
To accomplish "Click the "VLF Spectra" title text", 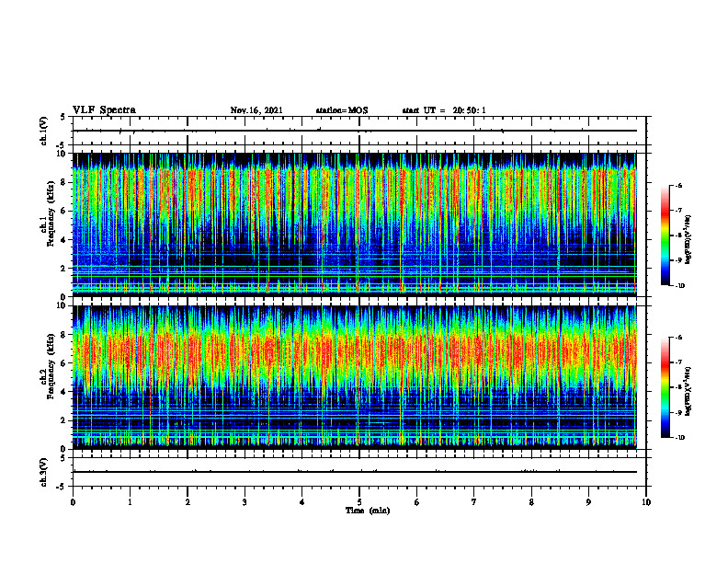I will pos(104,110).
